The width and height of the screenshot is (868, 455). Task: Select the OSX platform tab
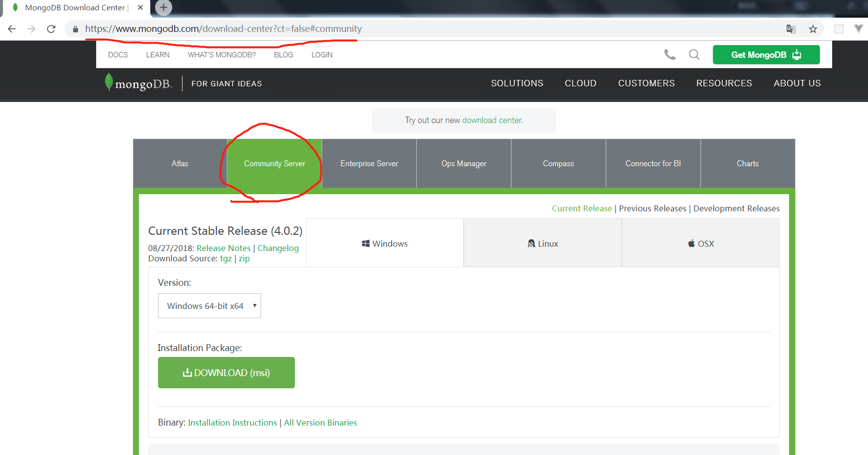701,243
